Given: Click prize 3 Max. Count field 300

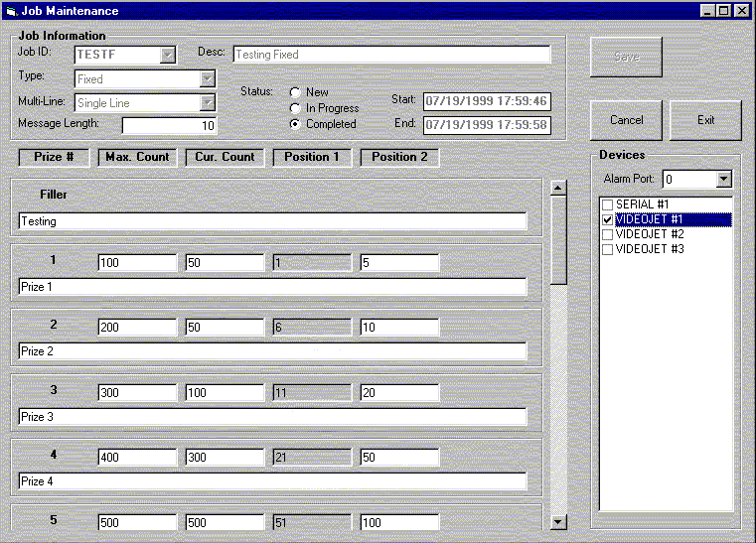Looking at the screenshot, I should (x=137, y=393).
